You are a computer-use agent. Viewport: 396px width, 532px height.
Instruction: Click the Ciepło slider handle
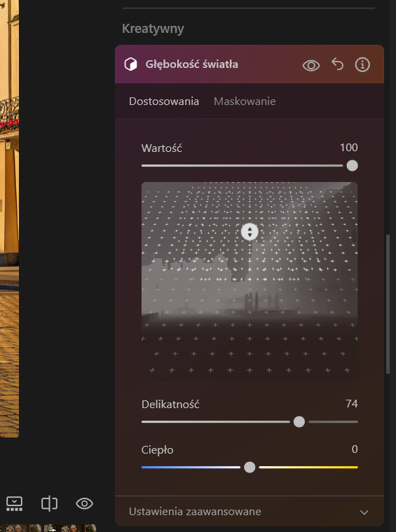coord(250,467)
